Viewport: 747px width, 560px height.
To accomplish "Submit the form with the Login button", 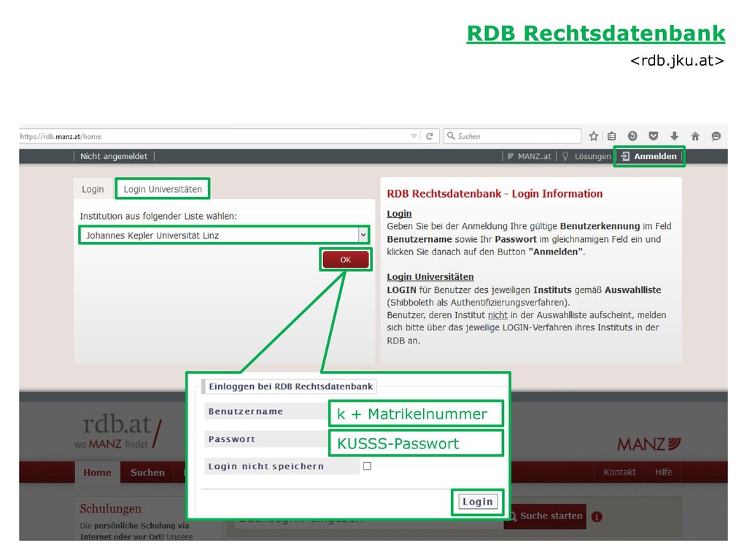I will (x=477, y=502).
